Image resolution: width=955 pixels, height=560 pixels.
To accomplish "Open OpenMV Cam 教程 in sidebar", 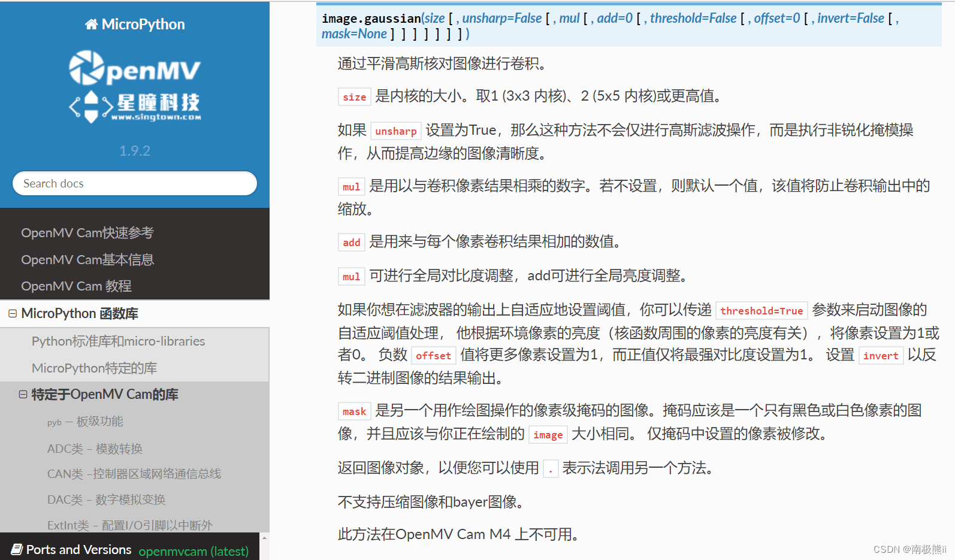I will pyautogui.click(x=76, y=286).
